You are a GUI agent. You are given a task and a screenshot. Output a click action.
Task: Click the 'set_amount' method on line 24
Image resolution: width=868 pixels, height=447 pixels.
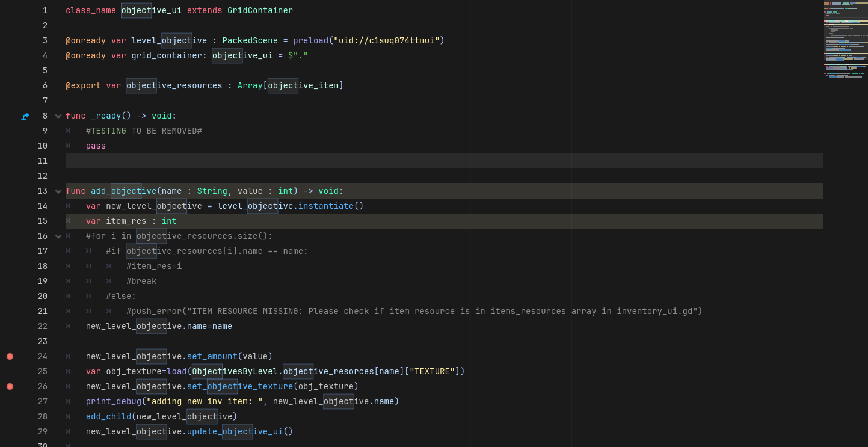(212, 356)
